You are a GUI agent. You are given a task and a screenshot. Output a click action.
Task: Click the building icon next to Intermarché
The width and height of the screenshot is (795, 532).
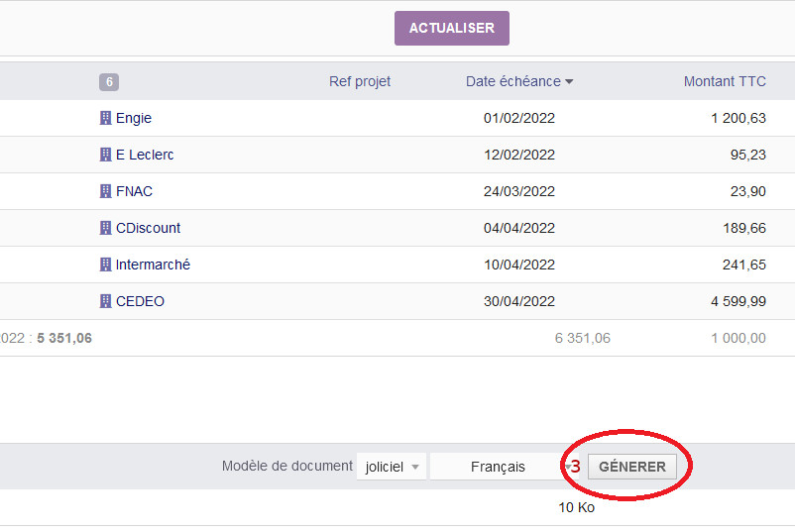[x=105, y=265]
